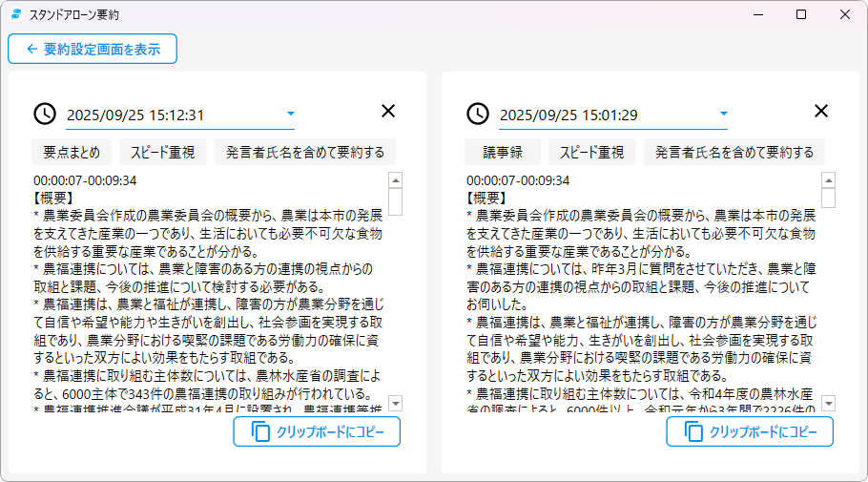Screen dimensions: 868x482
Task: Open the 2025/09/25 15:01:29 dropdown arrow
Action: (724, 114)
